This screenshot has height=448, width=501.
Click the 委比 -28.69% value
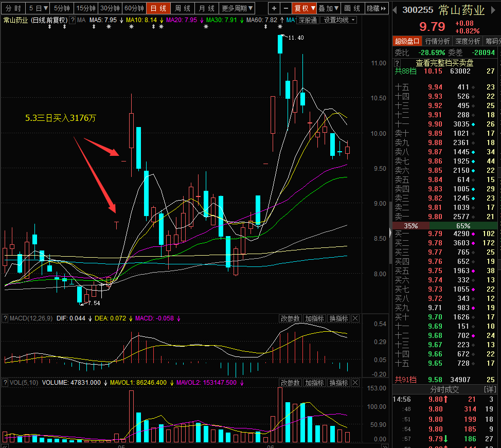432,52
